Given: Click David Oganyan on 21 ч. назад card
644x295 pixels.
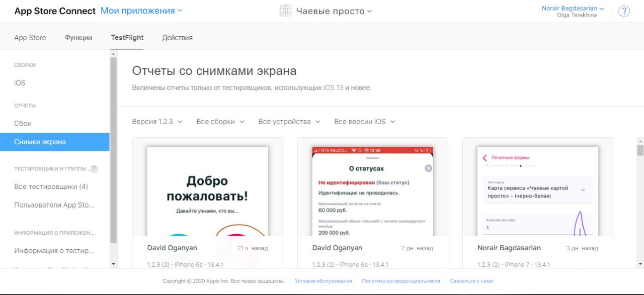Looking at the screenshot, I should (172, 248).
